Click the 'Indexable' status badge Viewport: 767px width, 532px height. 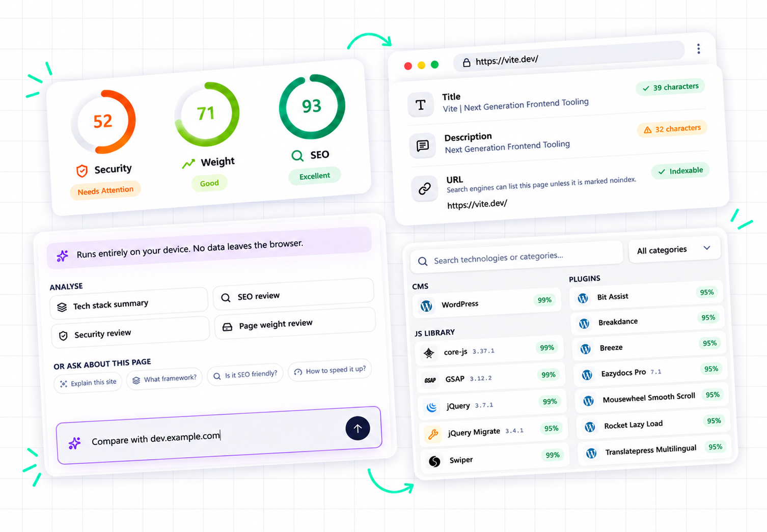680,171
